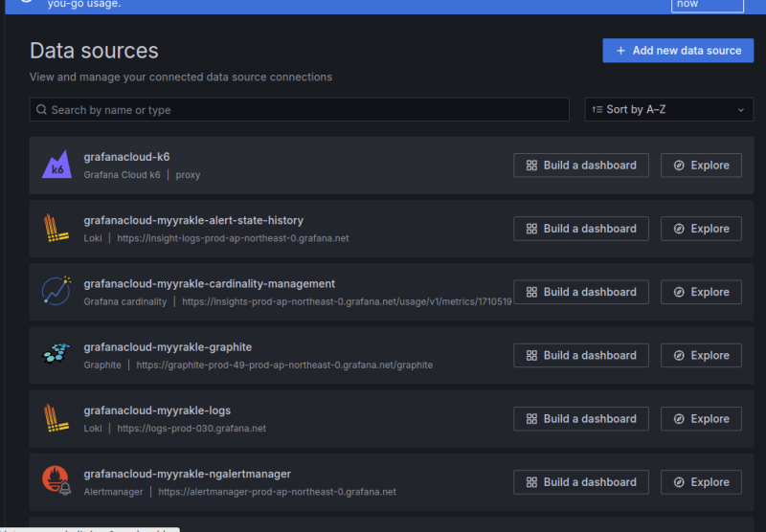Click the cardinality-management data source icon

pos(56,292)
